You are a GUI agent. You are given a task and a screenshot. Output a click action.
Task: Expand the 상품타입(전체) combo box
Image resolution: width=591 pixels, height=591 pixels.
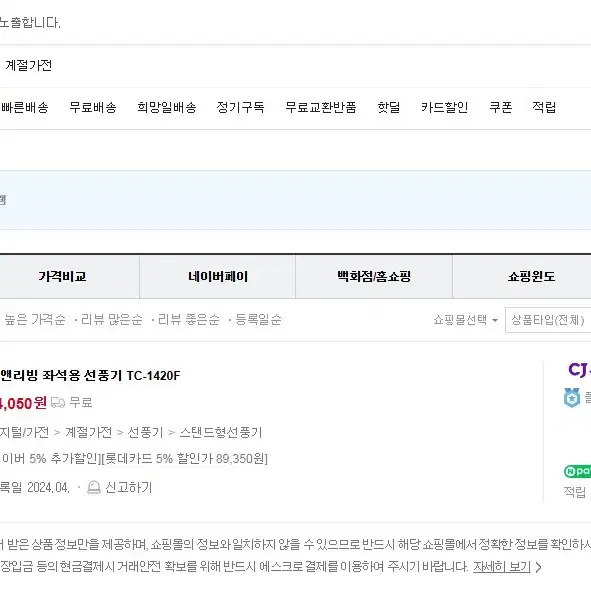click(548, 320)
